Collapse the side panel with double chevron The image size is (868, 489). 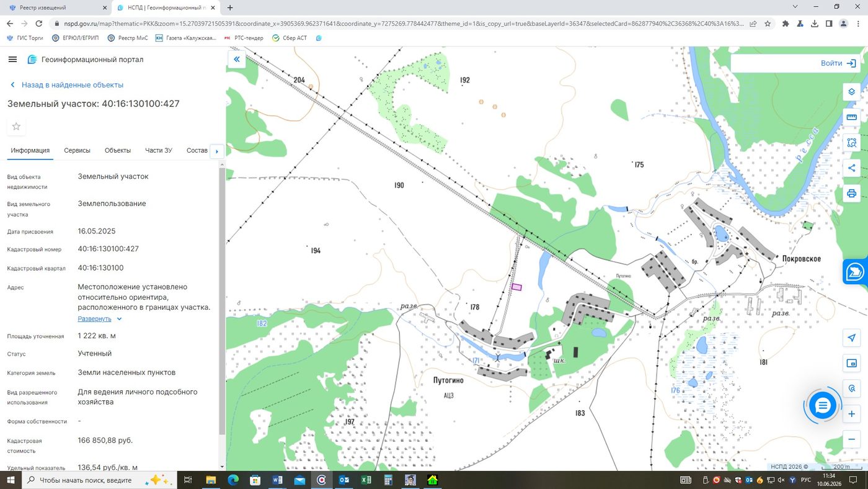[237, 60]
